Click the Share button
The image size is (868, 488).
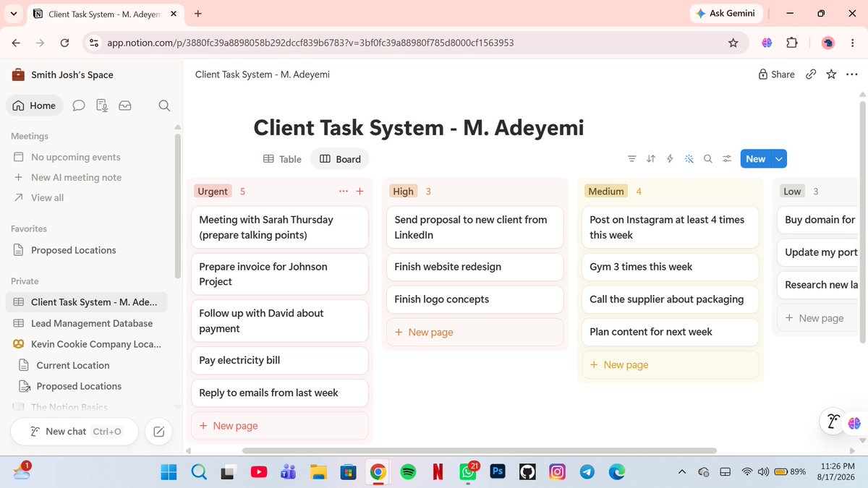(776, 74)
